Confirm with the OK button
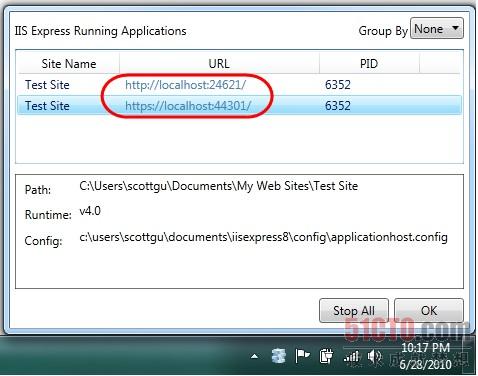 (429, 310)
